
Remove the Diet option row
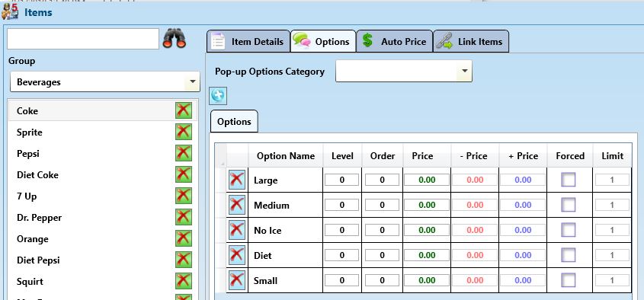(237, 255)
